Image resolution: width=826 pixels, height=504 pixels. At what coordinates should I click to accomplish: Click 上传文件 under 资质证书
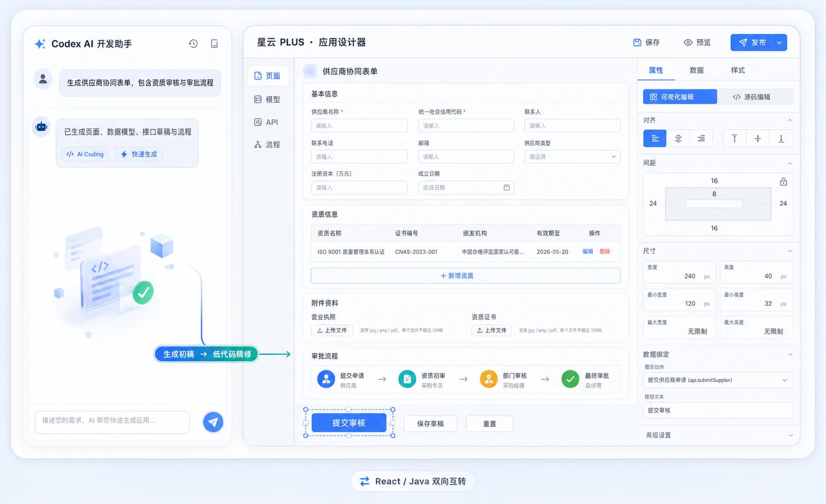point(491,330)
